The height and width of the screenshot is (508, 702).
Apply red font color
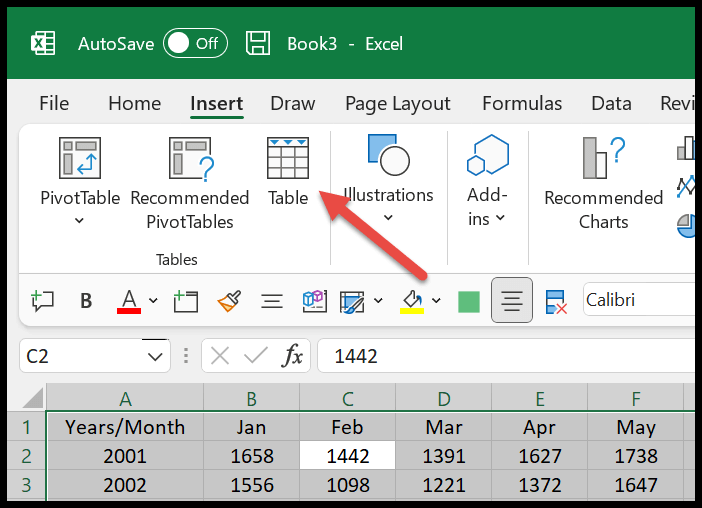pyautogui.click(x=129, y=301)
